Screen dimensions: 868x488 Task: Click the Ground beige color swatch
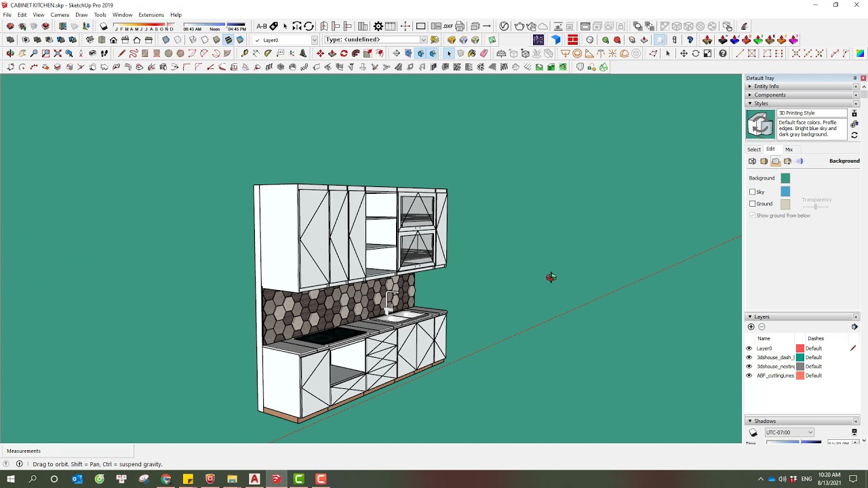pos(785,204)
